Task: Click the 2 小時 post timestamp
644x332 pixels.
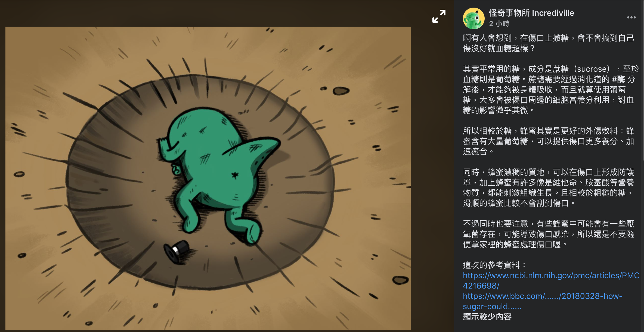Action: coord(499,24)
